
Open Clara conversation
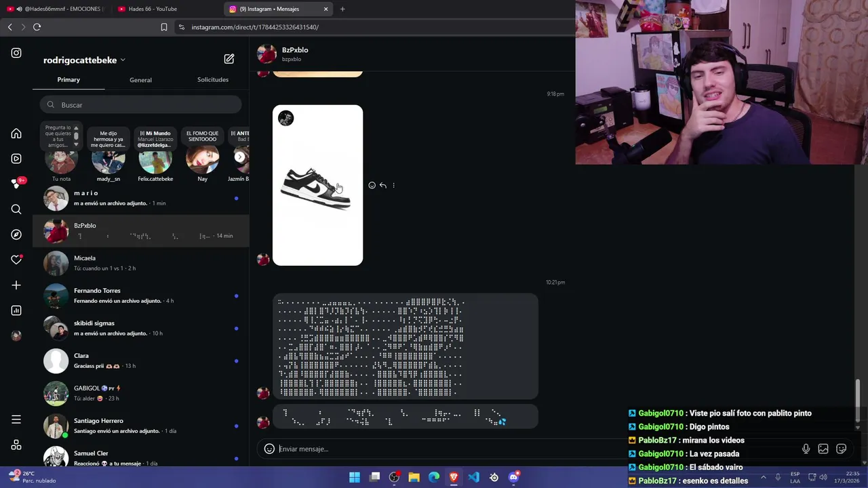click(x=140, y=361)
